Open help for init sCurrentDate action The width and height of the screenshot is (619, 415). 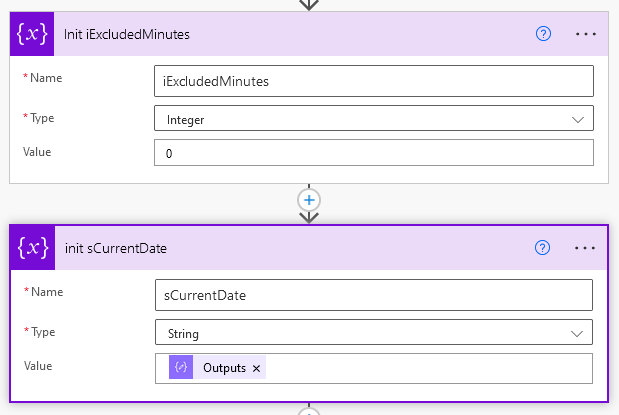coord(544,248)
